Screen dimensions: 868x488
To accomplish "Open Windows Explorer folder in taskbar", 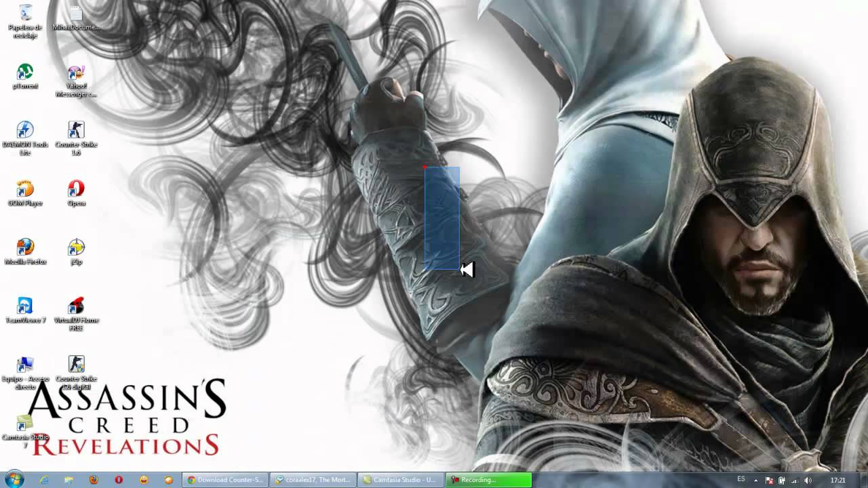I will (x=68, y=480).
